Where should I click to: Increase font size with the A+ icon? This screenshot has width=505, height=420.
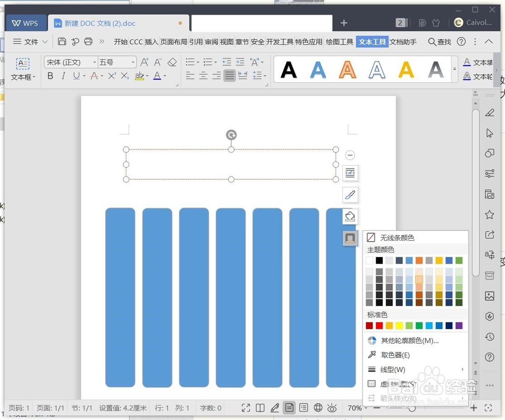tap(144, 62)
